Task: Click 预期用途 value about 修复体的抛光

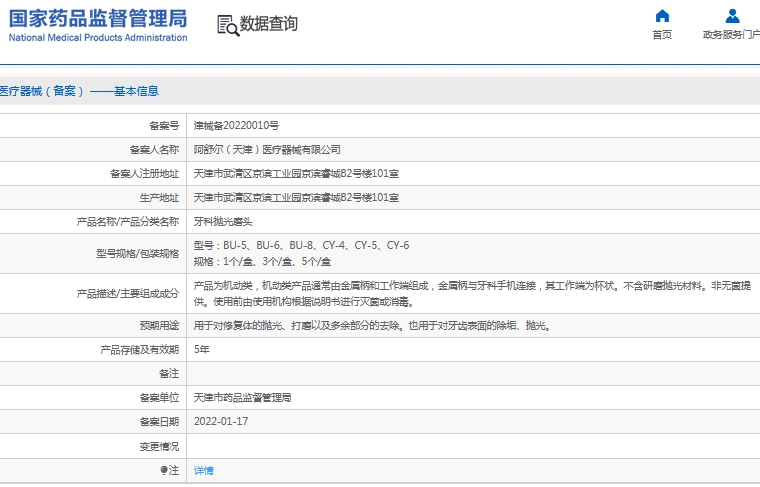Action: tap(373, 326)
